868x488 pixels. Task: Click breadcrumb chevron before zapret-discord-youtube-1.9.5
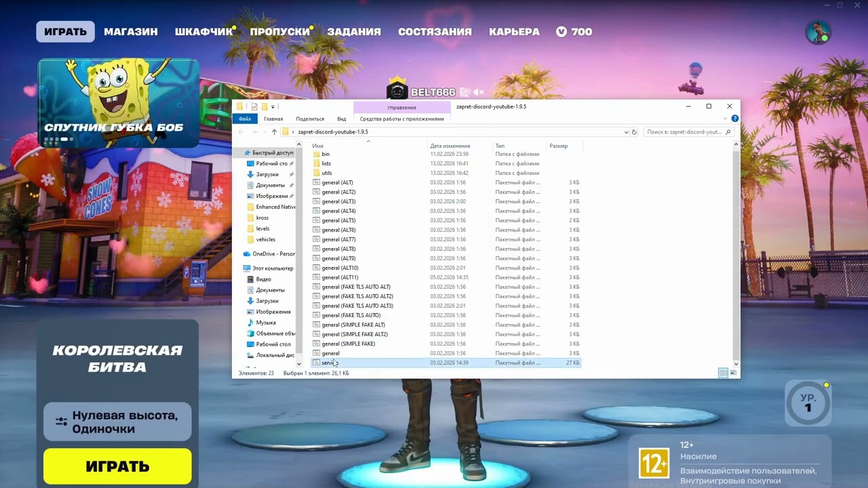[x=293, y=132]
